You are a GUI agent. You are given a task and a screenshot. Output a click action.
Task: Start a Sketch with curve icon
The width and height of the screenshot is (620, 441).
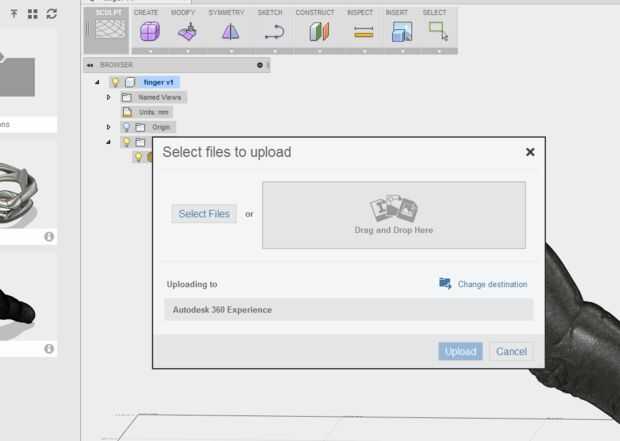pyautogui.click(x=275, y=32)
